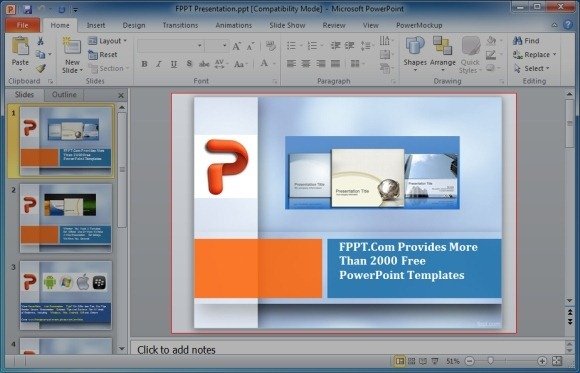
Task: Click the Find button
Action: [x=526, y=41]
